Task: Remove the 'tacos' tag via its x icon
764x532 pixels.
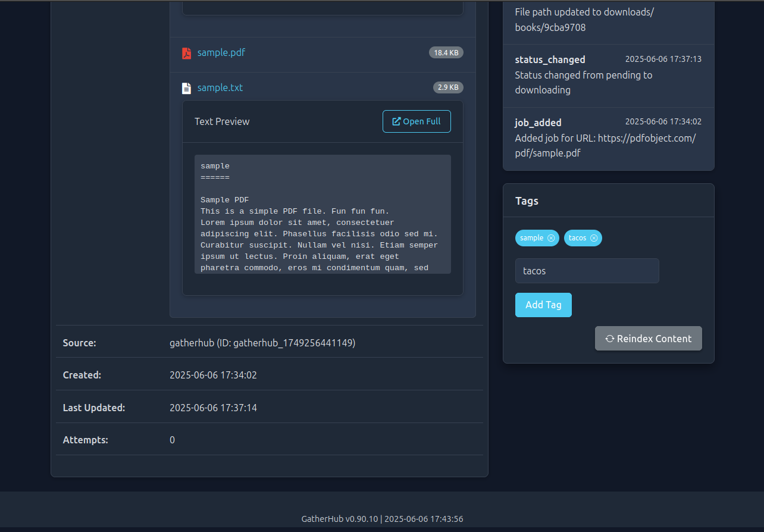Action: coord(594,238)
